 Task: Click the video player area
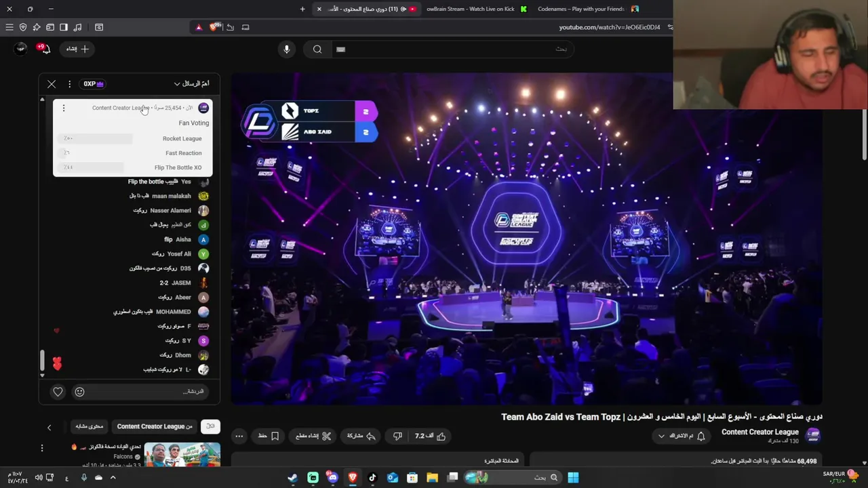[526, 239]
